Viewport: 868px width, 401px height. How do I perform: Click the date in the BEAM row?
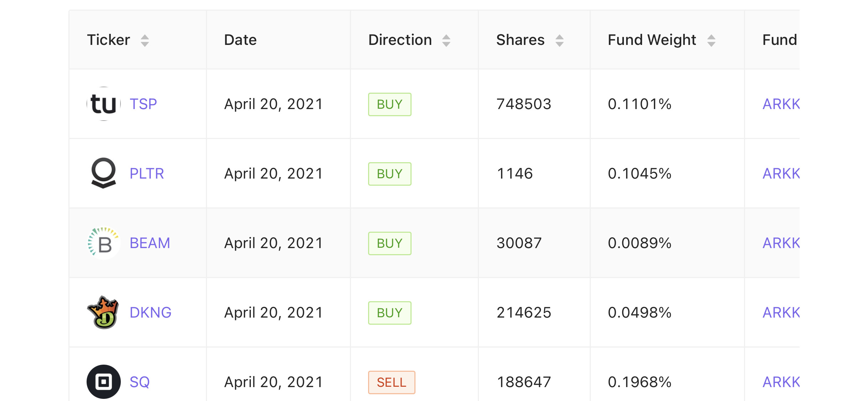click(274, 243)
